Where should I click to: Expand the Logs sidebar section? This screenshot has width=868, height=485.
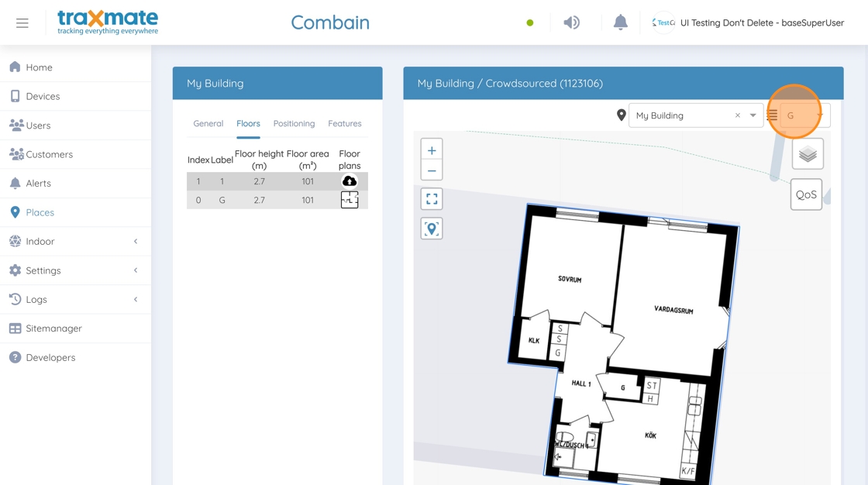pos(75,300)
